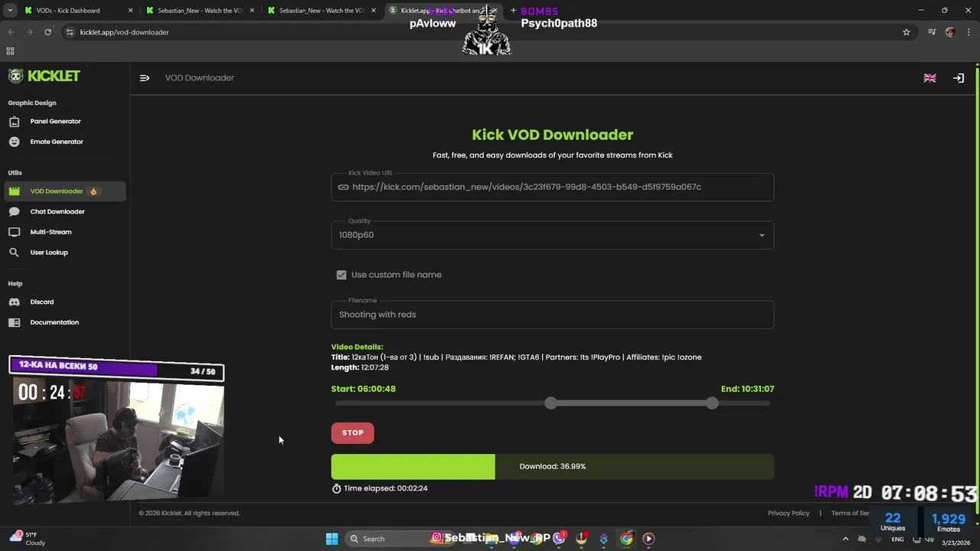Click the Video Details: label

[357, 347]
